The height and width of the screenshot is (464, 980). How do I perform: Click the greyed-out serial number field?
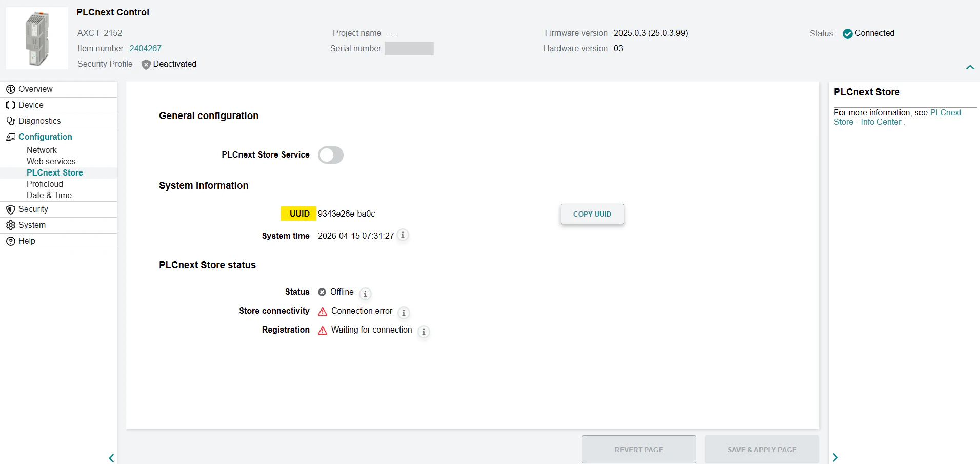pos(409,49)
